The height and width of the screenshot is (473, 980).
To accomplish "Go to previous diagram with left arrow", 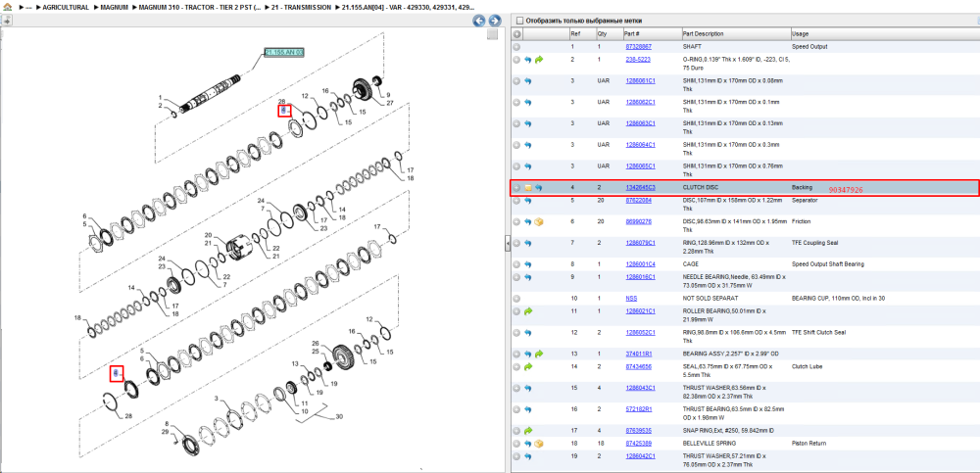I will (x=479, y=21).
